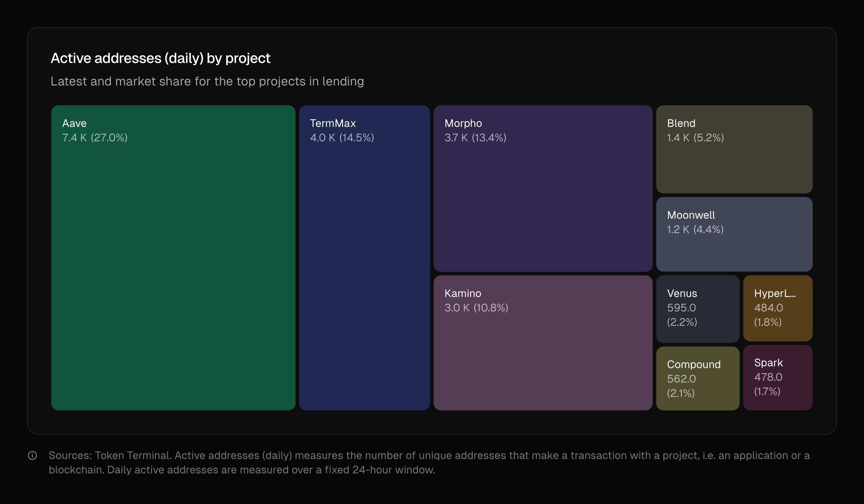Select the Blend tile

[734, 149]
